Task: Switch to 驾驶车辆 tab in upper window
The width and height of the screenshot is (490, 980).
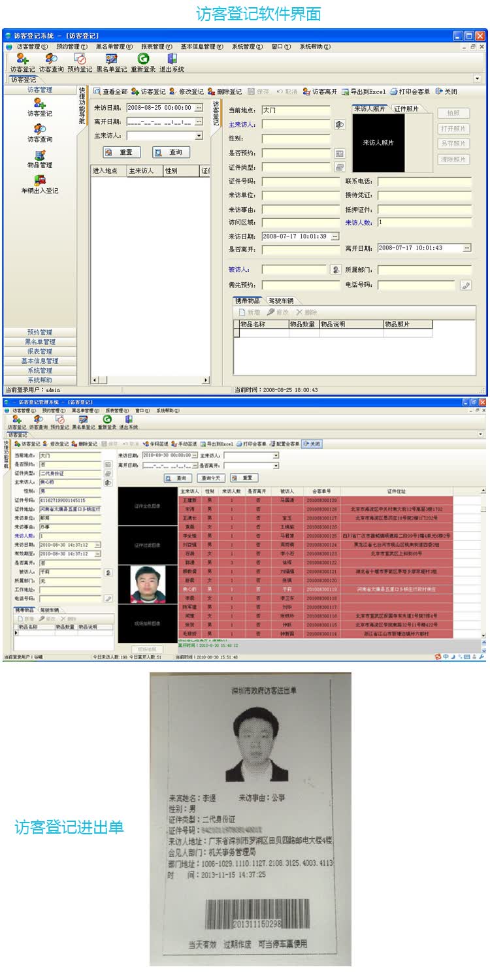Action: (280, 301)
